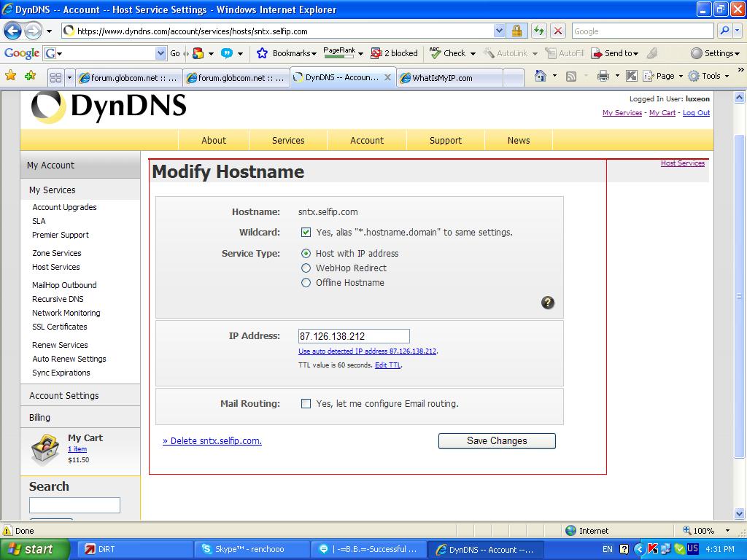Select the Offline Hostname radio option
This screenshot has width=747, height=560.
point(306,283)
